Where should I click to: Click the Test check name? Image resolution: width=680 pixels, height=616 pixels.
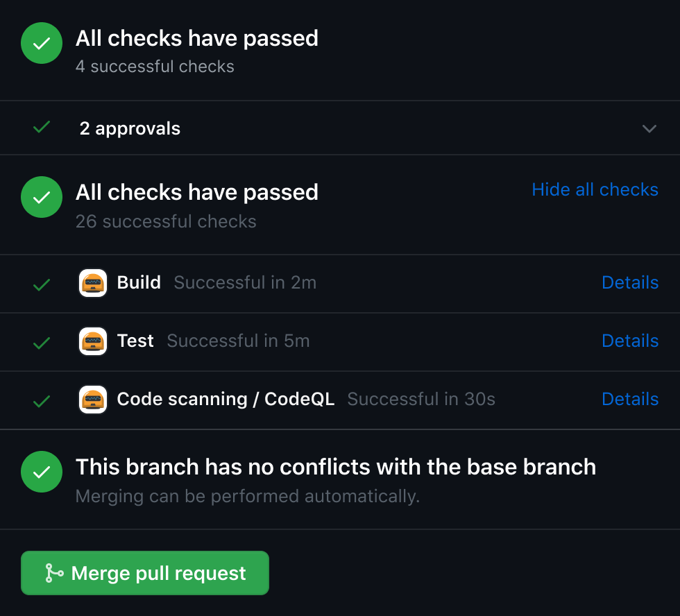click(x=135, y=341)
